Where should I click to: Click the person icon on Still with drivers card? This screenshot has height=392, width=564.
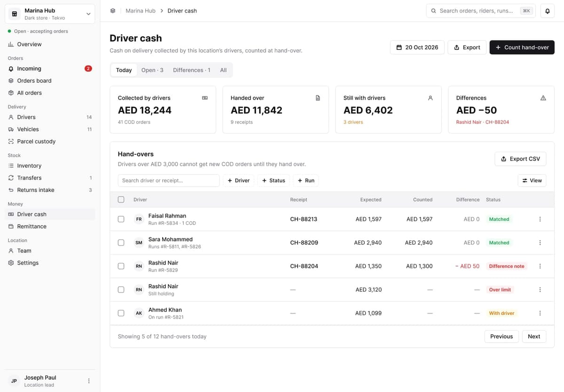(430, 98)
